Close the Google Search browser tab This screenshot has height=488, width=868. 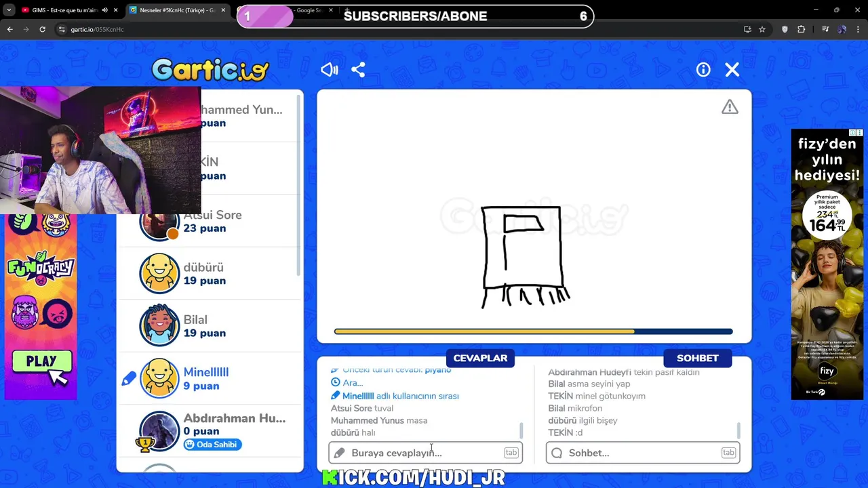click(x=331, y=10)
